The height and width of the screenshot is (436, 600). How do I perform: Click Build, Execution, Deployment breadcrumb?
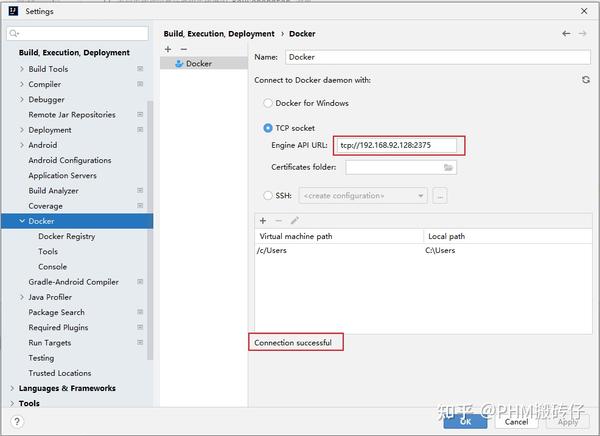tap(219, 34)
